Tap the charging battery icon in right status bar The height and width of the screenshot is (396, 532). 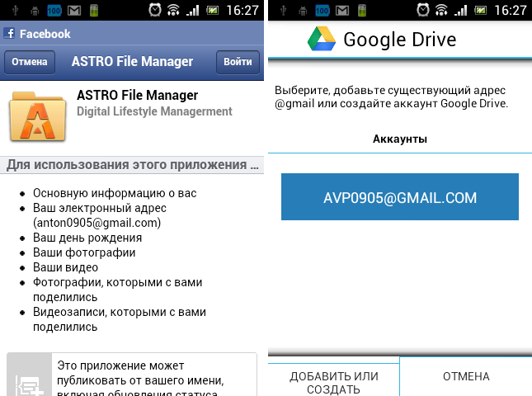point(480,11)
